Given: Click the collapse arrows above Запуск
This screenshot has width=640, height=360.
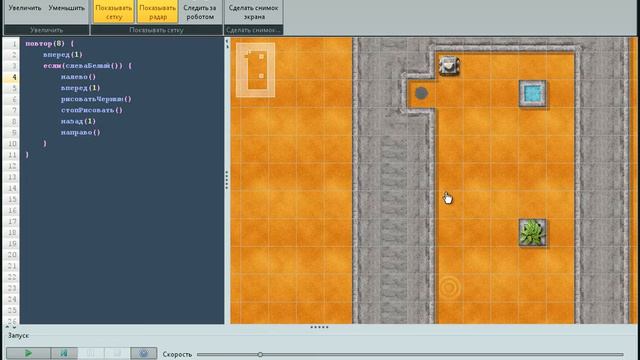Looking at the screenshot, I should (11, 327).
